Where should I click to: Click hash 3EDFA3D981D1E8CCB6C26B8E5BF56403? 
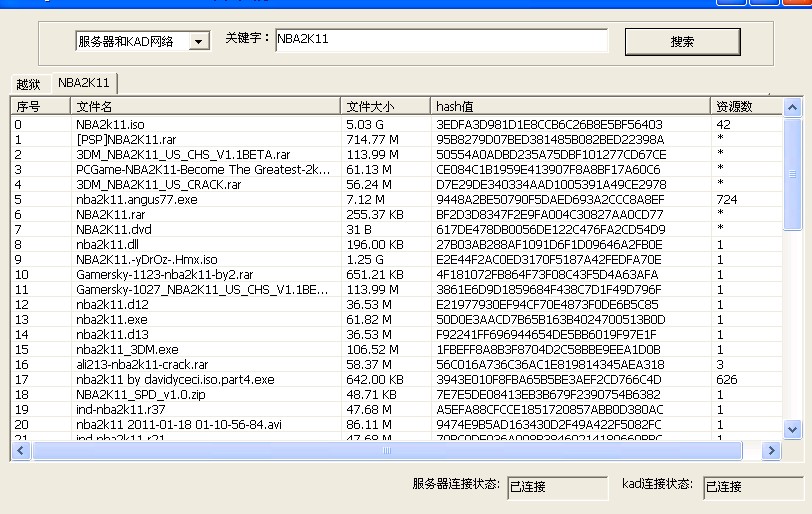549,124
